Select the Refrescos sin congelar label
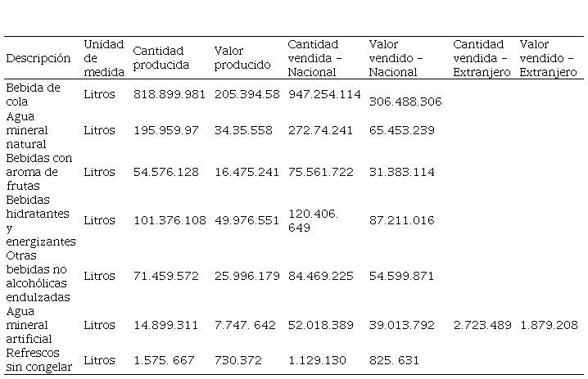Viewport: 588px width, 379px height. 39,360
